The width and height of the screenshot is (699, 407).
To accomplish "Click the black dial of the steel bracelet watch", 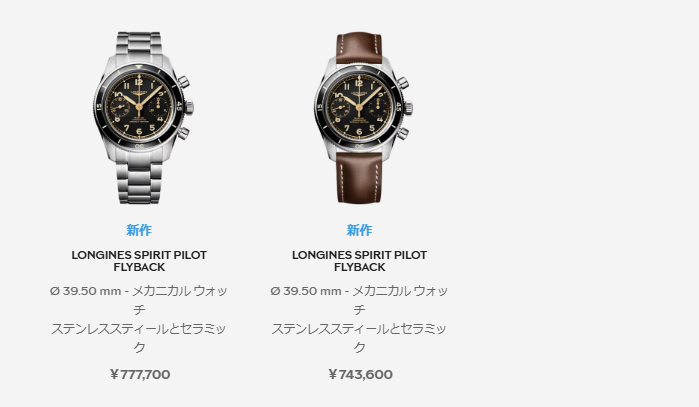I will (139, 107).
